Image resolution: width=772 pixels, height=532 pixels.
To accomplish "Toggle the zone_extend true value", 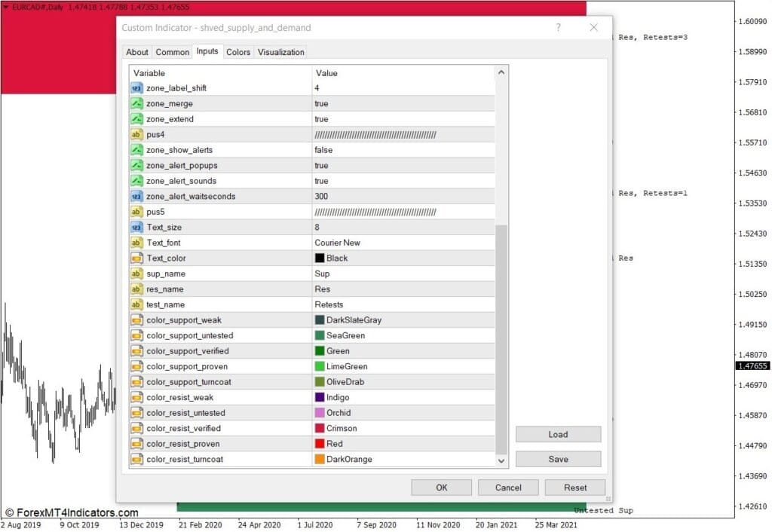I will (x=321, y=119).
